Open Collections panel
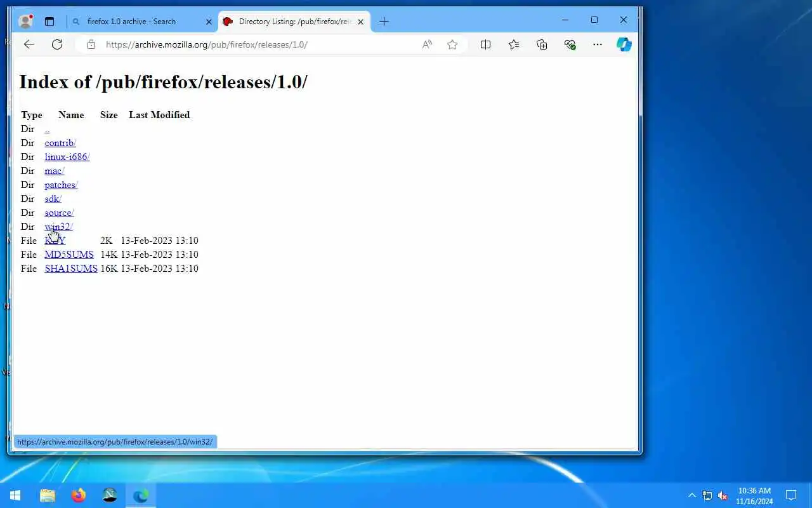Image resolution: width=812 pixels, height=508 pixels. tap(542, 44)
